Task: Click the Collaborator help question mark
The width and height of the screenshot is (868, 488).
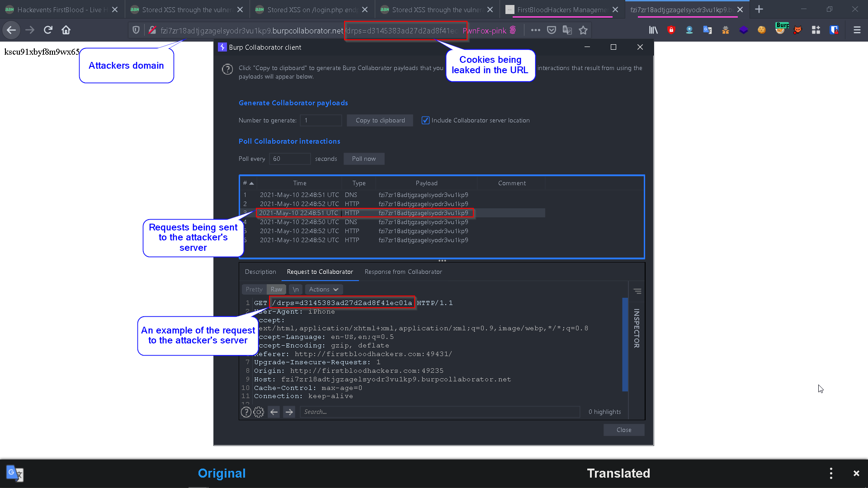Action: coord(227,69)
